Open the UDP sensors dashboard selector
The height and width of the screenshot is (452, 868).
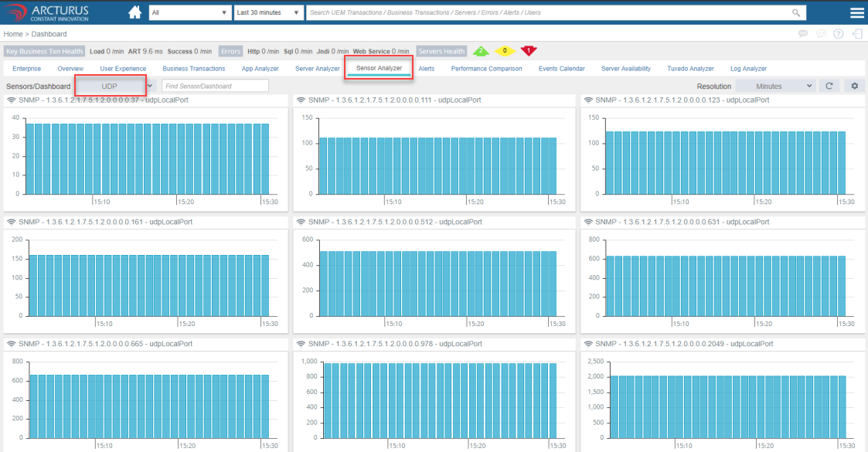[111, 86]
